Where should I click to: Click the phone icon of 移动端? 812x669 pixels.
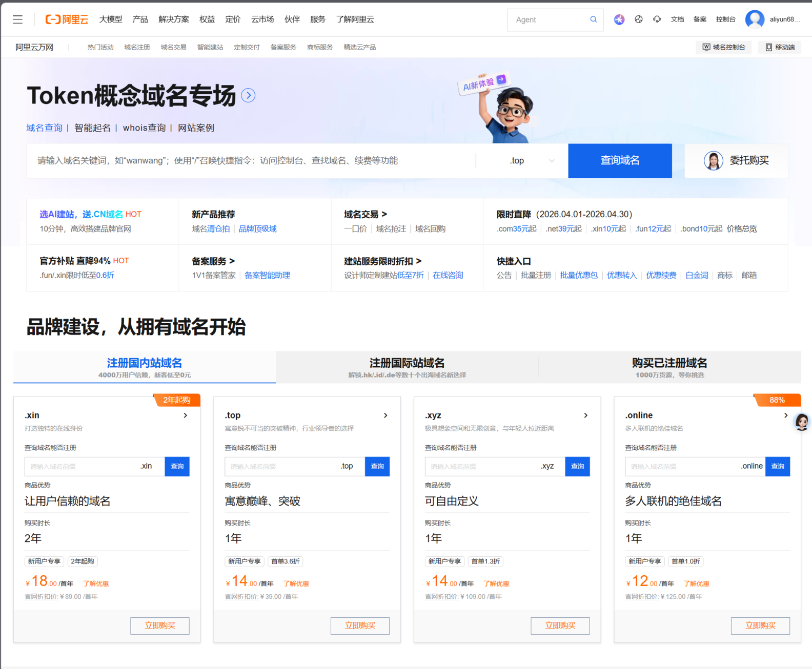(x=768, y=47)
